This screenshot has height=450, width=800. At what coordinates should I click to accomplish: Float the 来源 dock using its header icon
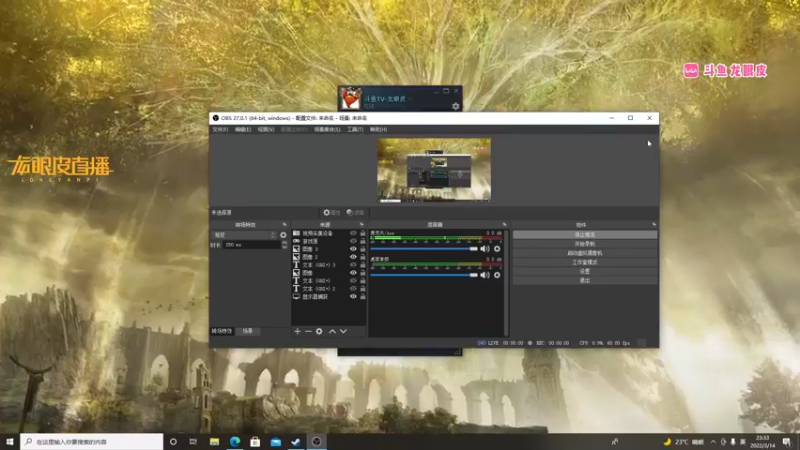point(361,224)
